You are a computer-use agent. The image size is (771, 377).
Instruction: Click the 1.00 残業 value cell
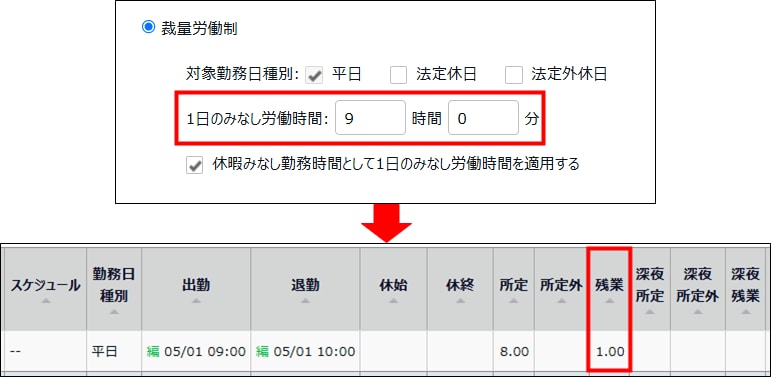pos(609,352)
